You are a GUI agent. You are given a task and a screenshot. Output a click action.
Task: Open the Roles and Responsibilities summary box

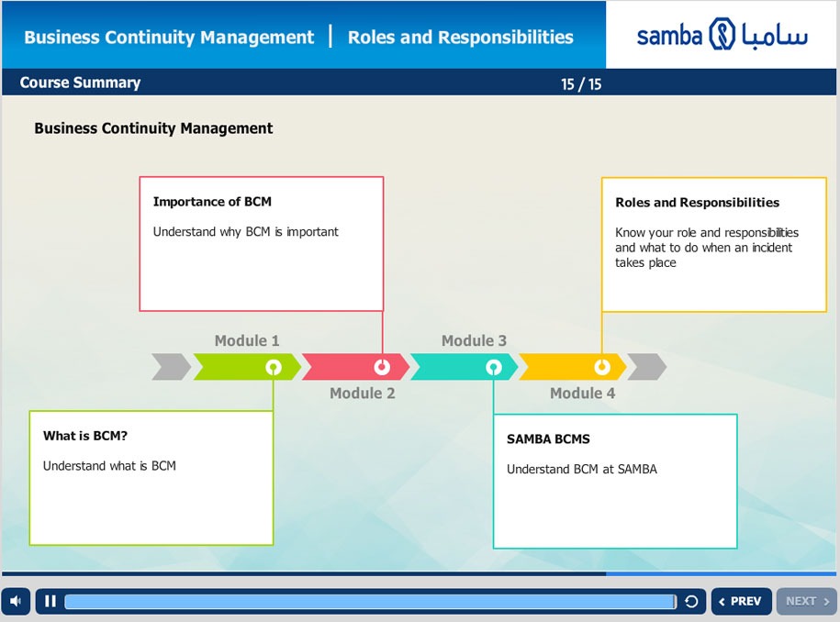tap(714, 245)
